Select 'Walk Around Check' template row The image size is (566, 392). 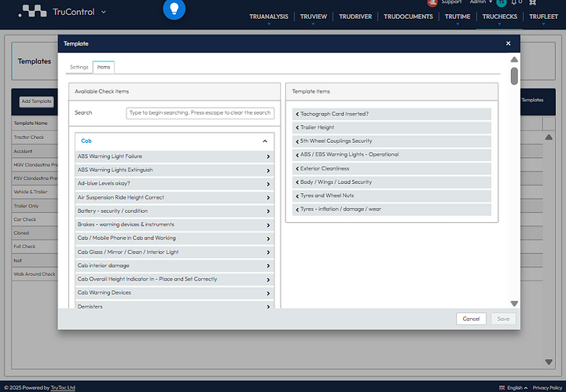pos(35,274)
